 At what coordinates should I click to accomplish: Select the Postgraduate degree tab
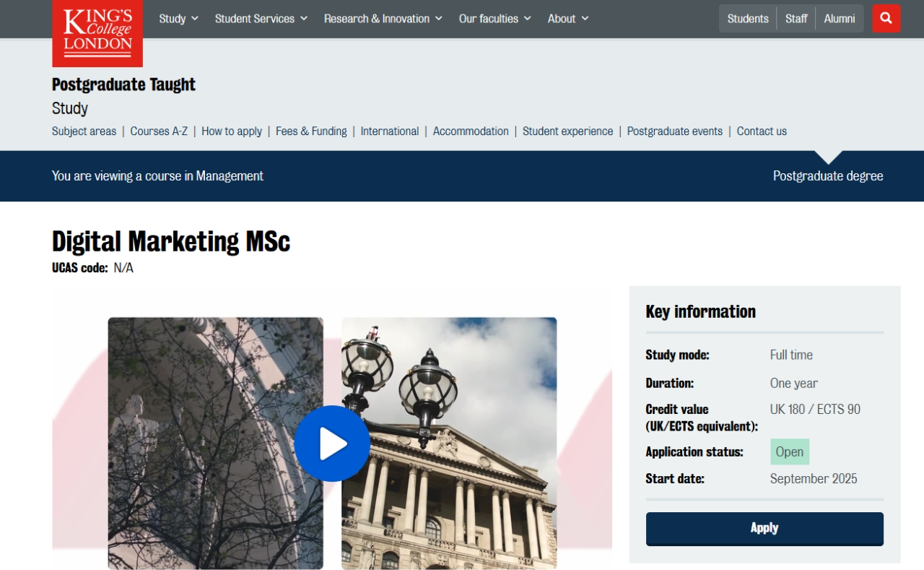[828, 176]
